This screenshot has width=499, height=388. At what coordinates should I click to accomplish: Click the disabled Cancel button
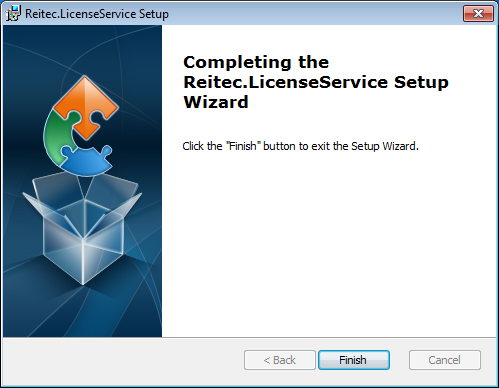(x=445, y=360)
